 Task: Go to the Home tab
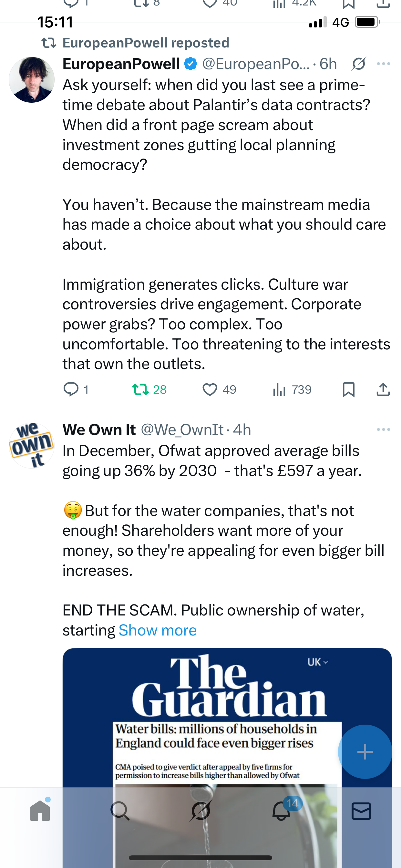pyautogui.click(x=40, y=811)
